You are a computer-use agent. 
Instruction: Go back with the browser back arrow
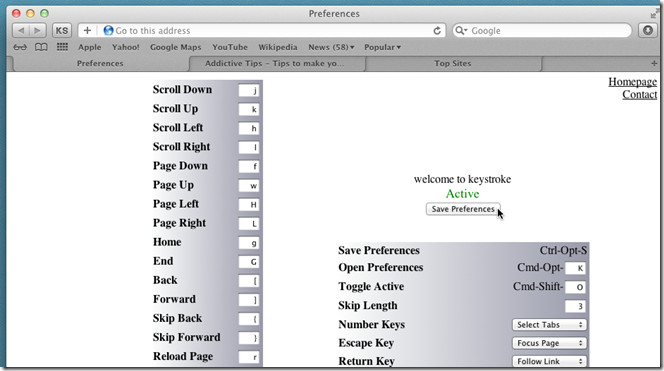[21, 30]
